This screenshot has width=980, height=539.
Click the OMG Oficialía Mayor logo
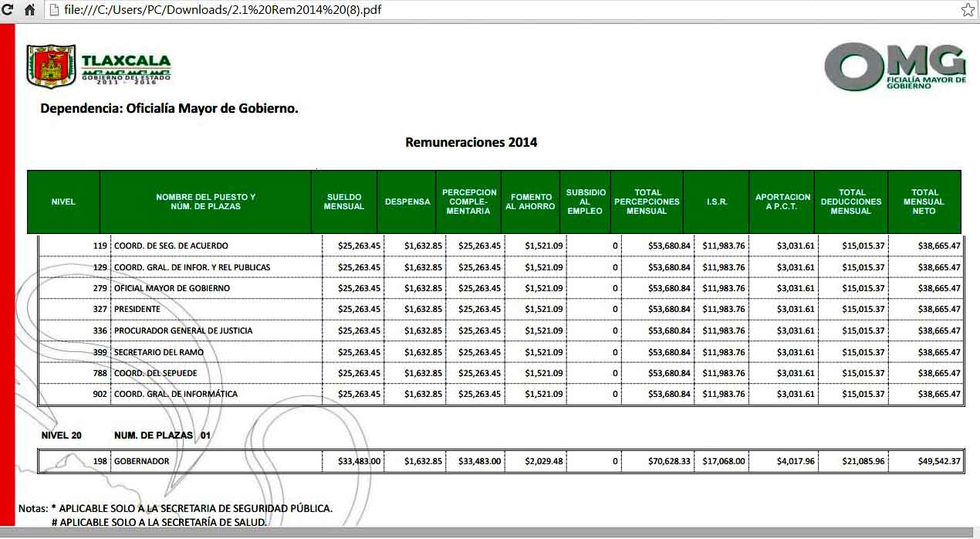(x=894, y=66)
